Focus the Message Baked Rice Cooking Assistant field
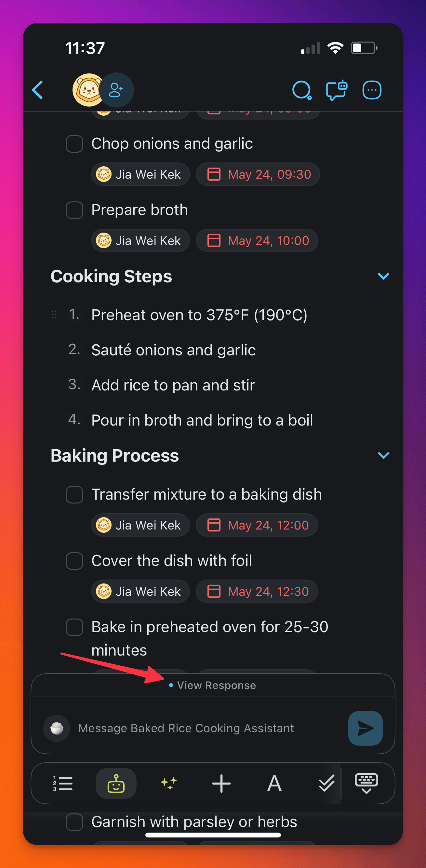 click(x=202, y=728)
